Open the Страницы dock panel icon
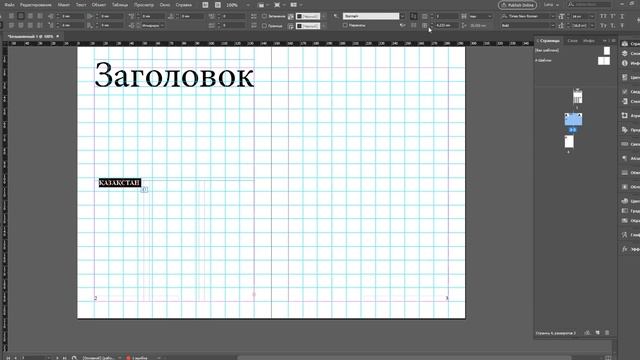 tap(625, 44)
